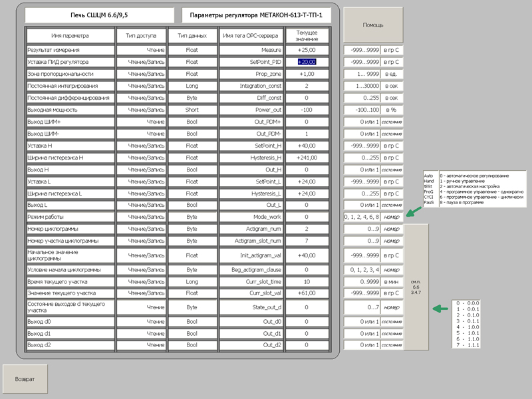Click Actigram_slot_num value 7

click(x=307, y=241)
